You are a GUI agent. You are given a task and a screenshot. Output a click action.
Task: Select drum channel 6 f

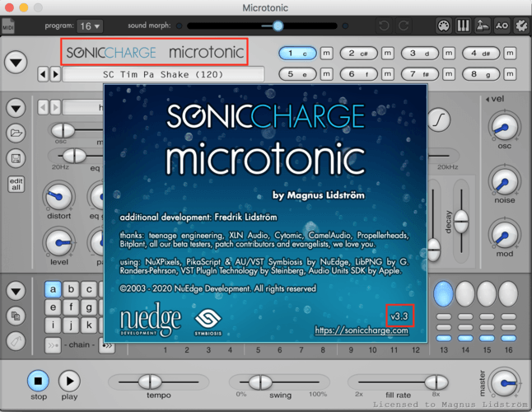click(358, 74)
